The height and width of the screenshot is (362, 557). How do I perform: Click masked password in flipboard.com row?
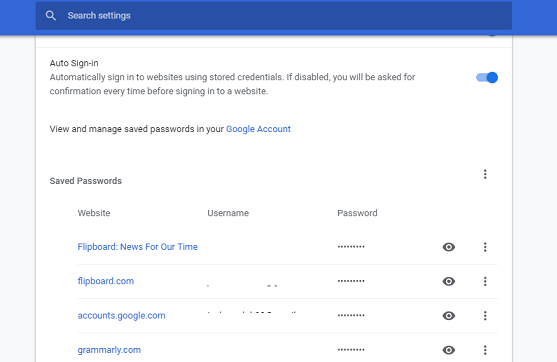(351, 281)
